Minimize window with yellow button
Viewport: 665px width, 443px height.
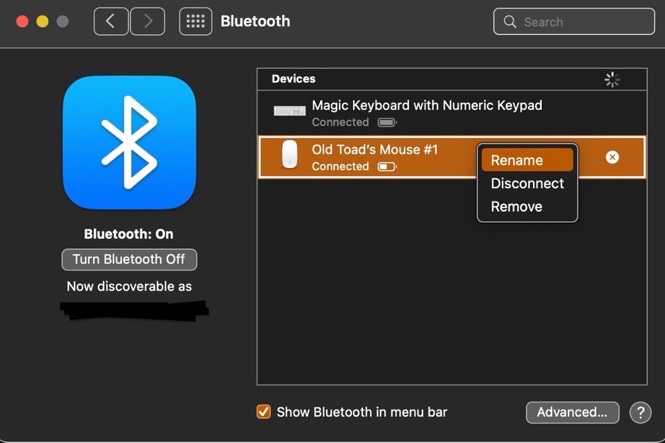pyautogui.click(x=42, y=21)
